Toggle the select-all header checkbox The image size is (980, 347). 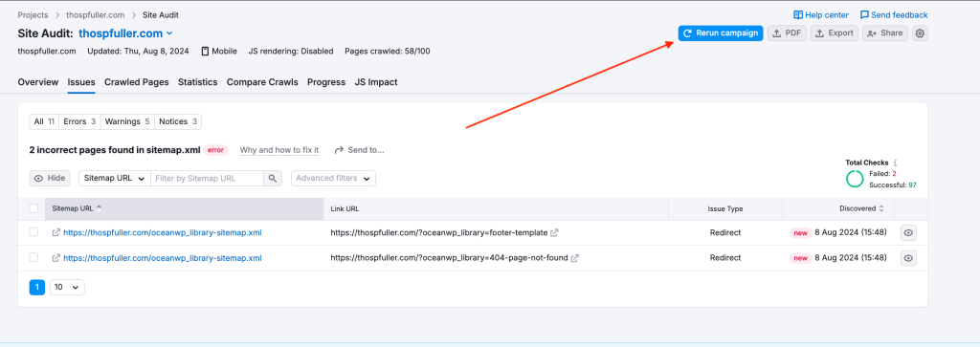(x=33, y=208)
